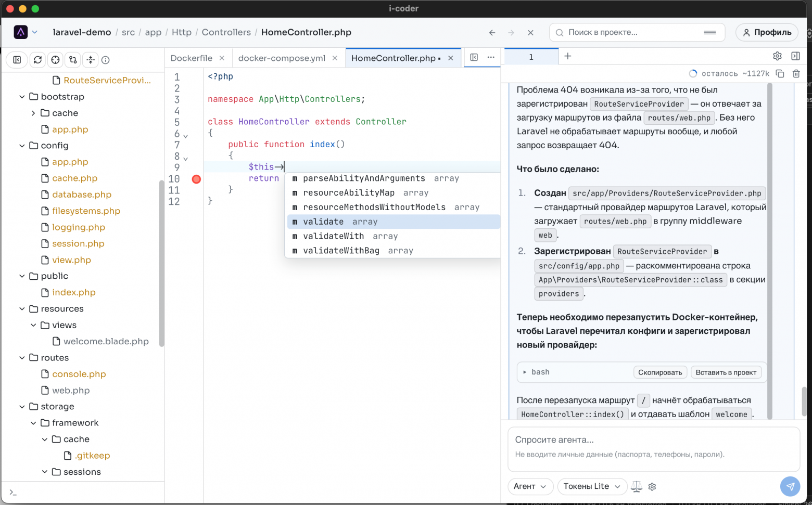
Task: Add a new chat tab with plus
Action: 568,56
